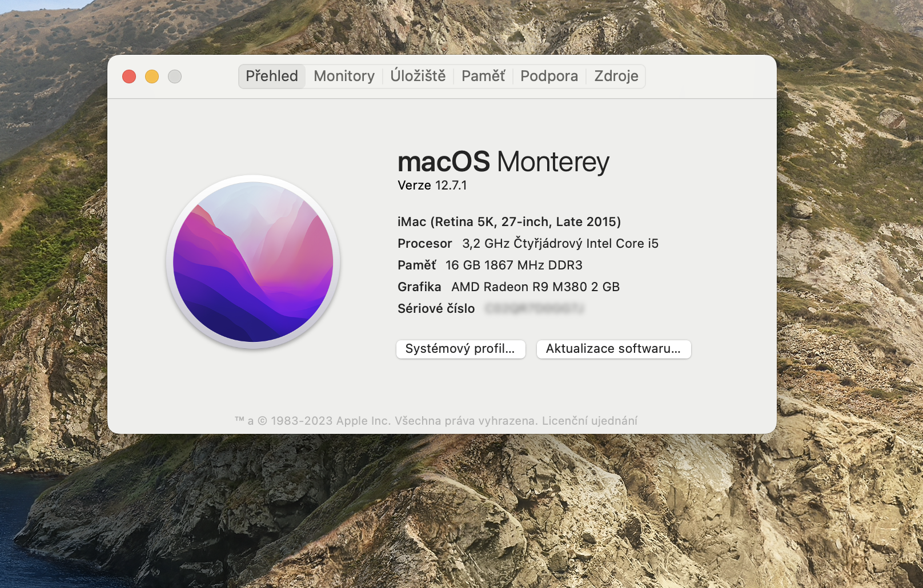Click the Procesor label
The image size is (923, 588).
coord(425,243)
